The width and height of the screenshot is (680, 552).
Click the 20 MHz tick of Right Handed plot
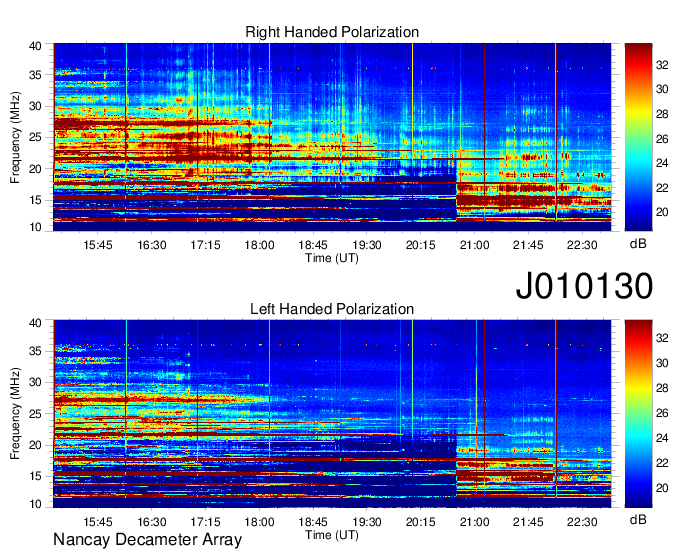click(x=35, y=169)
